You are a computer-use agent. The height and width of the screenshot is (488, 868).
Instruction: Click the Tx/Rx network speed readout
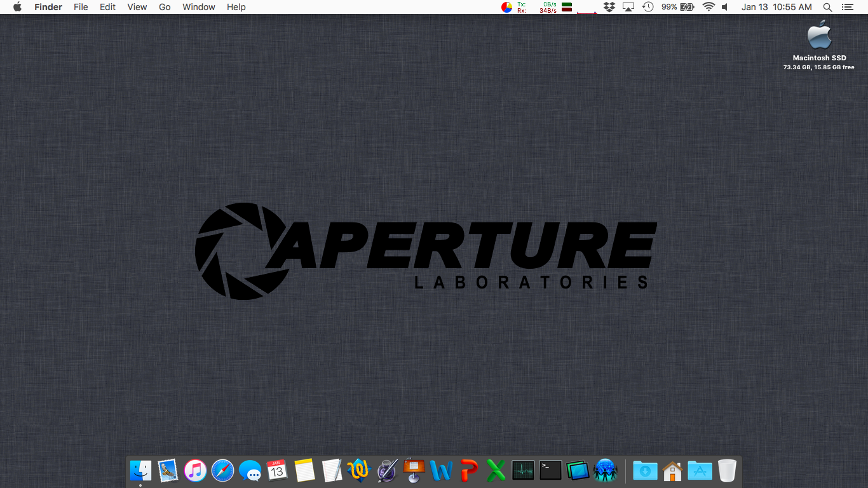click(x=536, y=7)
